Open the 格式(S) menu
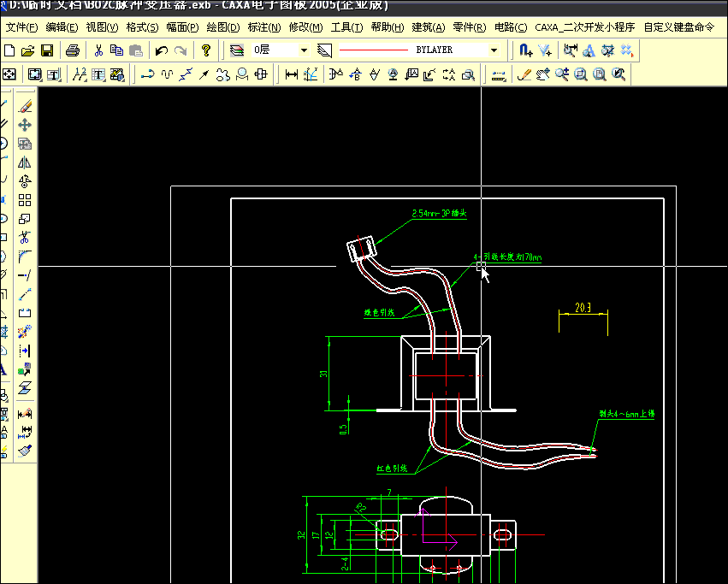 coord(143,28)
